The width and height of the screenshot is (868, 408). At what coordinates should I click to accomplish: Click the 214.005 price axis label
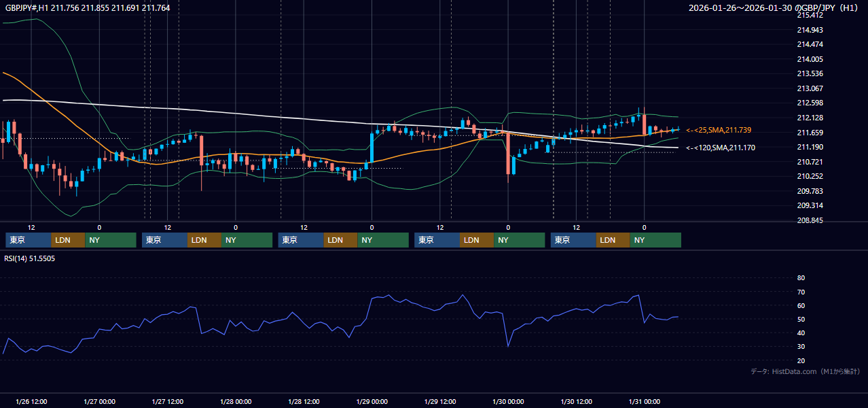click(810, 59)
